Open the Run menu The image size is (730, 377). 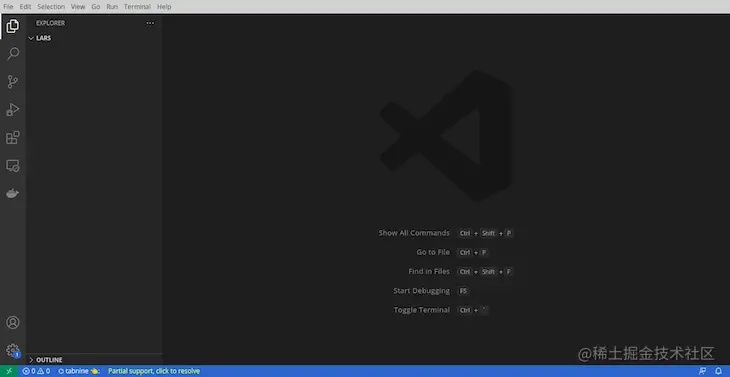pos(112,7)
